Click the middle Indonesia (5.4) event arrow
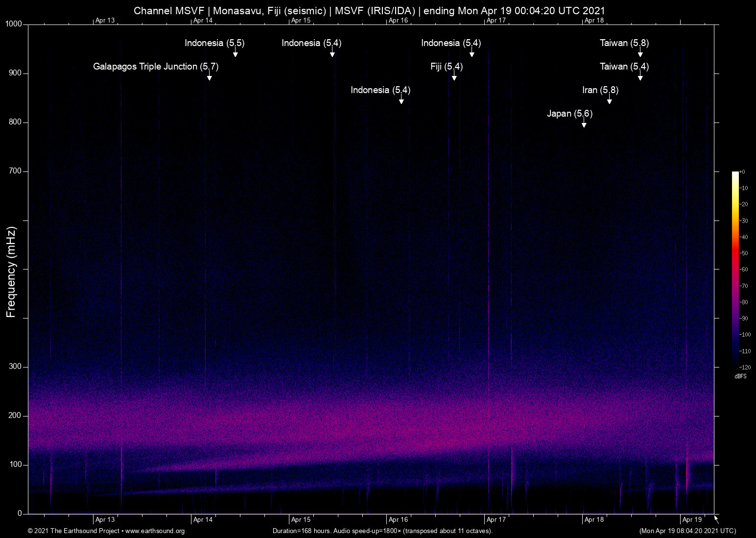756x538 pixels. 402,101
